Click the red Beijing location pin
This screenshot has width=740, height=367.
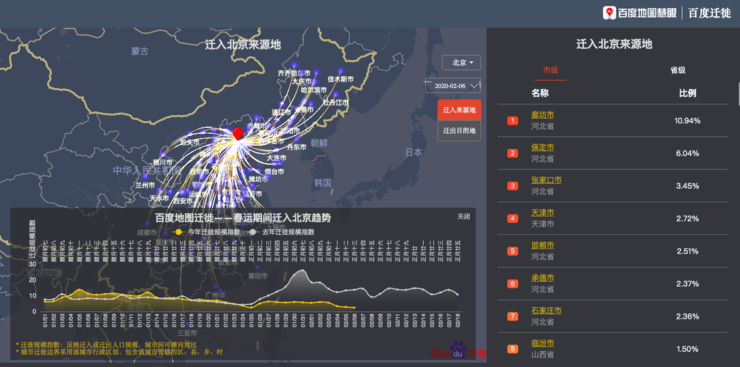point(238,133)
